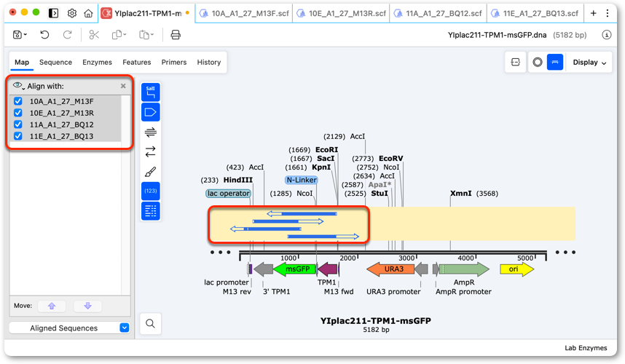Uncheck 10A_A1_27_M13F alignment
This screenshot has height=364, width=625.
(x=18, y=101)
